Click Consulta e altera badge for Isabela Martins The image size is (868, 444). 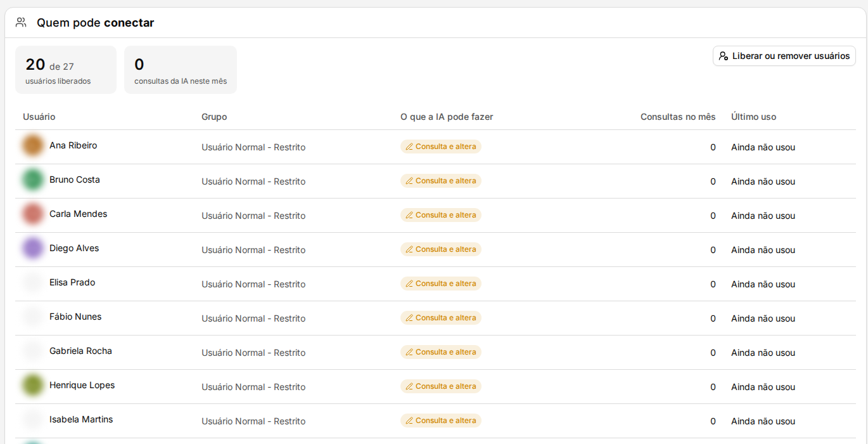click(441, 421)
